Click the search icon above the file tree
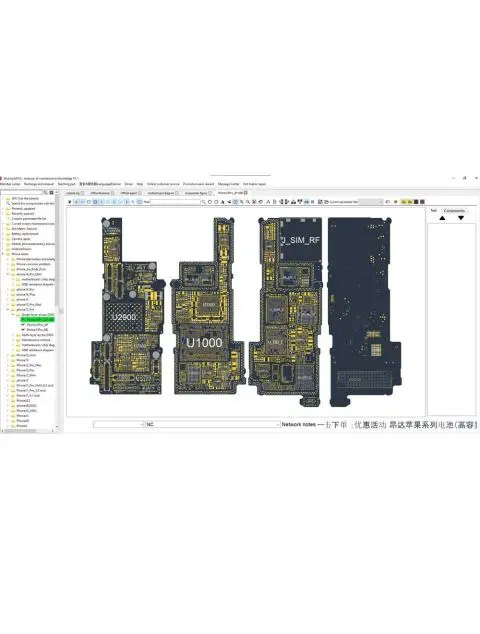The width and height of the screenshot is (480, 634). [x=45, y=192]
